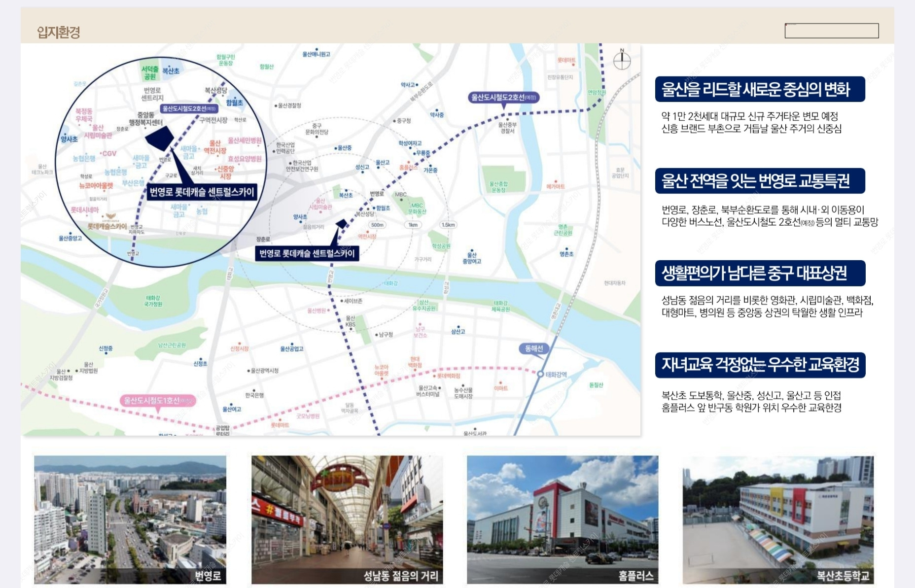
Task: Click the 동해선 rail line label
Action: point(533,348)
